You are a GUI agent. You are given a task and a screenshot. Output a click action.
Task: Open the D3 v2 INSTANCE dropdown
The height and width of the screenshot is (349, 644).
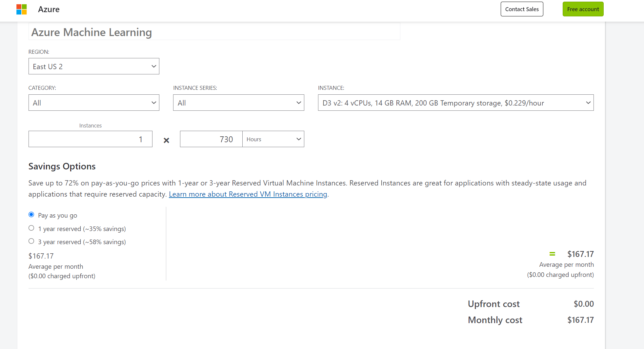[455, 103]
